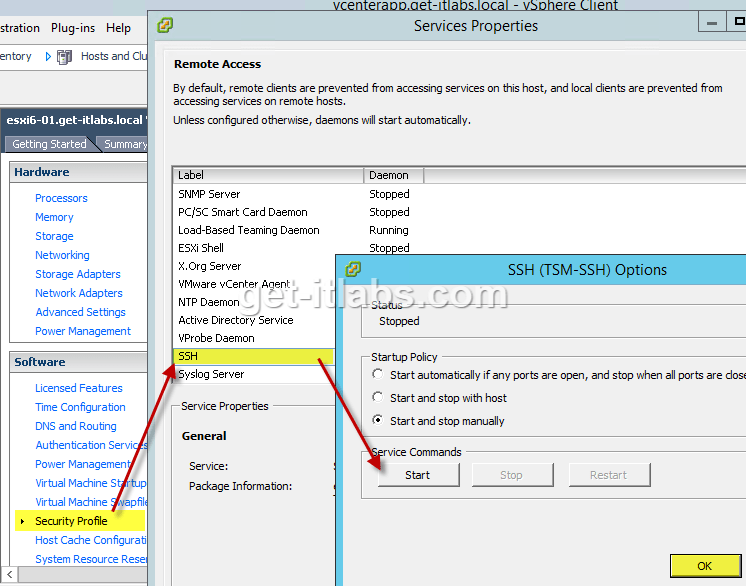Switch to the Summary tab
This screenshot has height=586, width=746.
click(125, 144)
